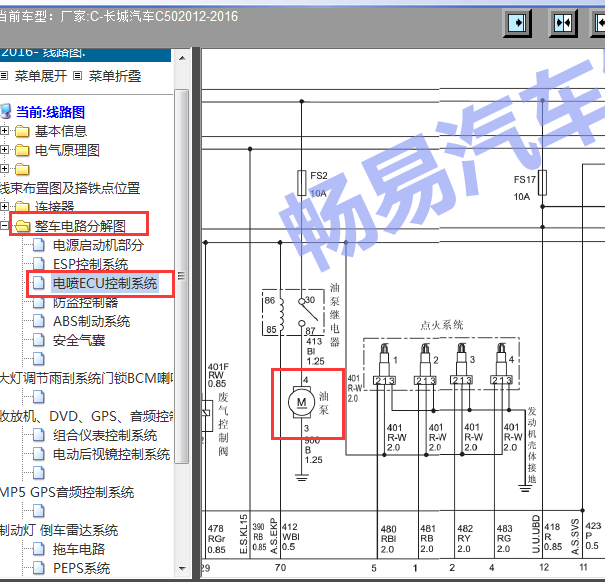Click 菜单折叠 to collapse menu

115,76
